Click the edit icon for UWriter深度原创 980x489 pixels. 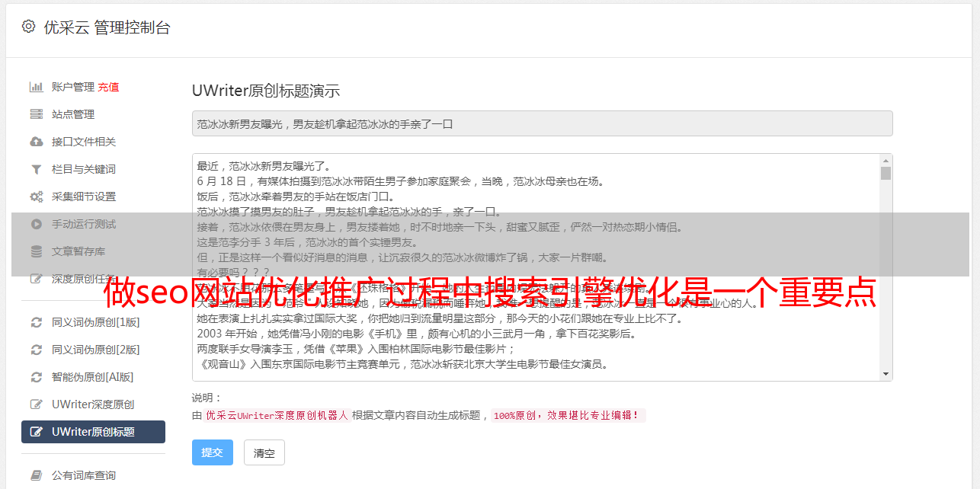tap(36, 404)
